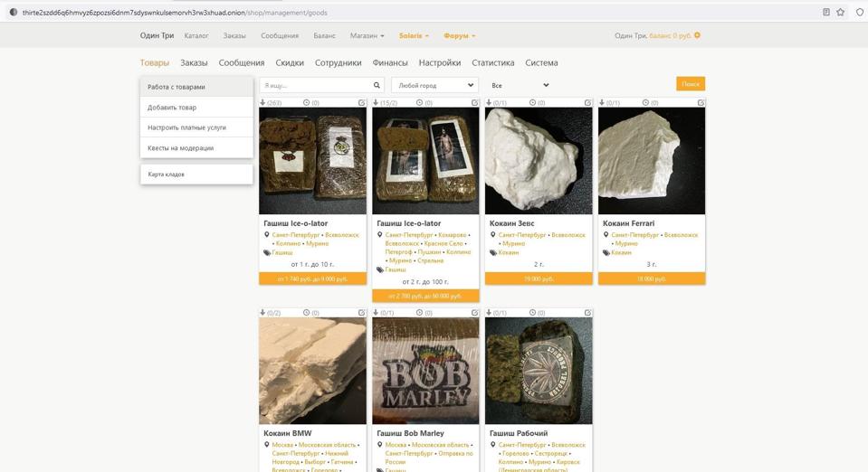Click the site identity icon left of the URL
The width and height of the screenshot is (868, 472).
[14, 12]
